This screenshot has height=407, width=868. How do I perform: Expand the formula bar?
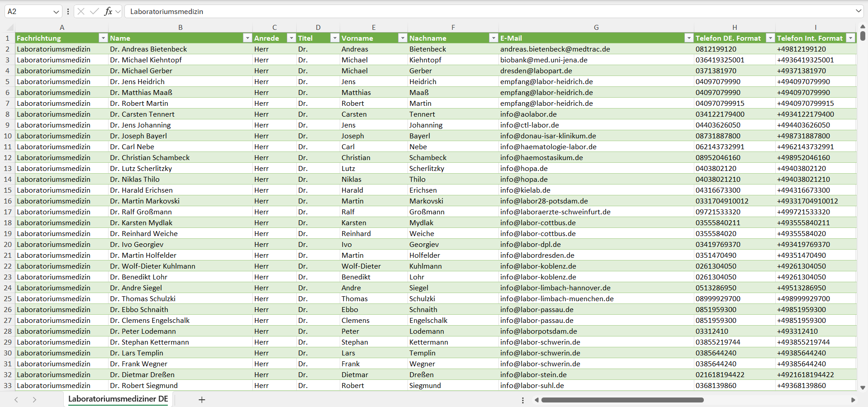tap(858, 11)
